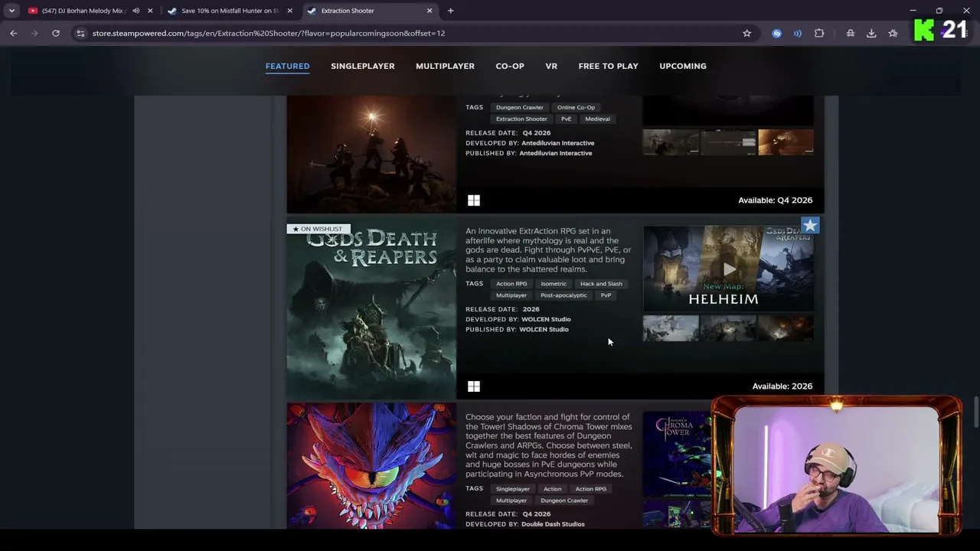This screenshot has height=551, width=980.
Task: Select the PvE tag
Action: 566,119
